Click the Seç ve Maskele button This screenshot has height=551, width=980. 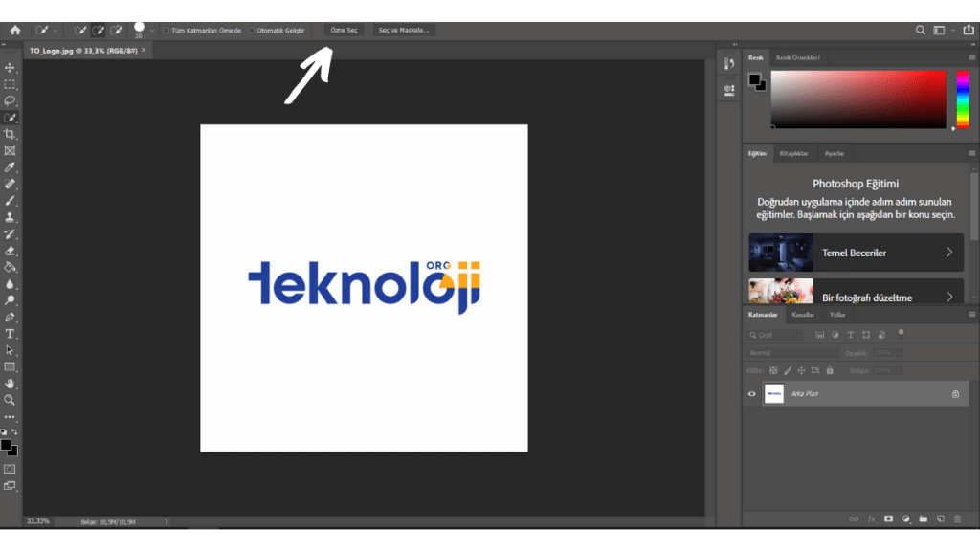[x=404, y=30]
